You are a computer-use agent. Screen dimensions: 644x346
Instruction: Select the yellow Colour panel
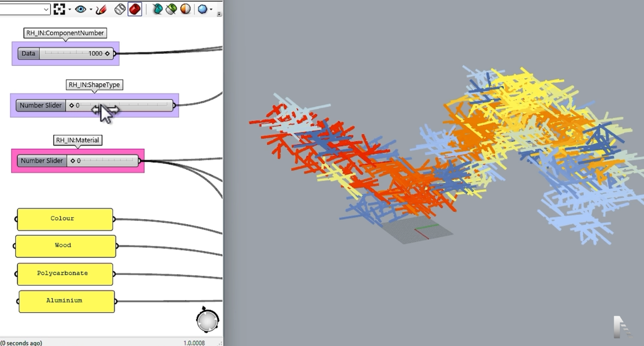click(x=65, y=219)
